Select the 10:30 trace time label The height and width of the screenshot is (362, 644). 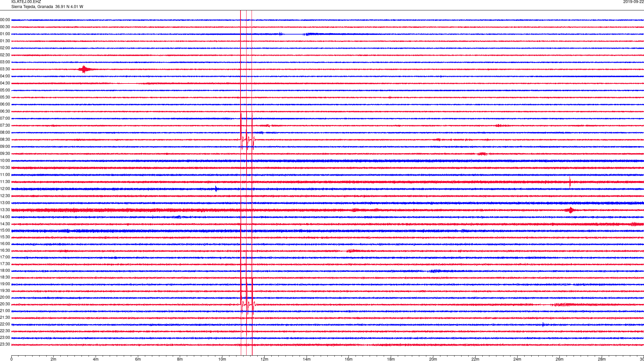5,168
